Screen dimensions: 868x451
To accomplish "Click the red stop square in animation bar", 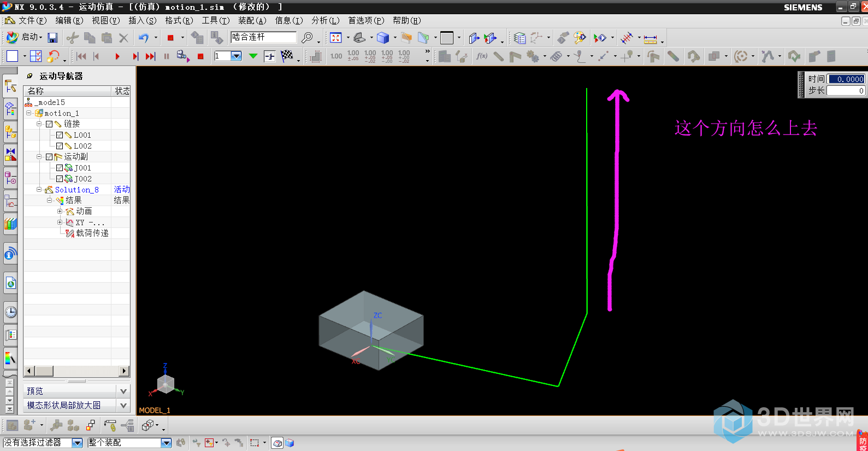I will point(200,56).
